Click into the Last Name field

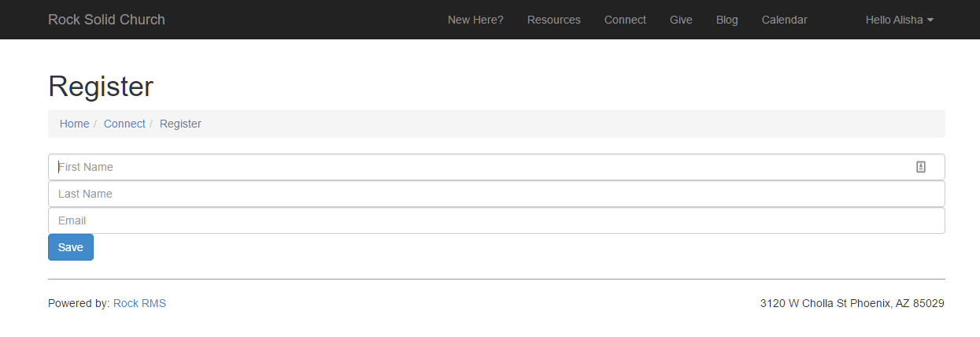496,194
